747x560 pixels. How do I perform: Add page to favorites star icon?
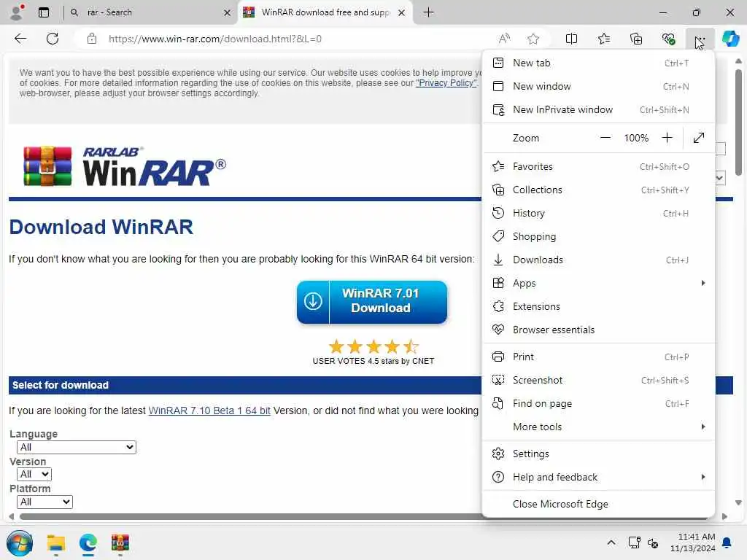pyautogui.click(x=533, y=39)
